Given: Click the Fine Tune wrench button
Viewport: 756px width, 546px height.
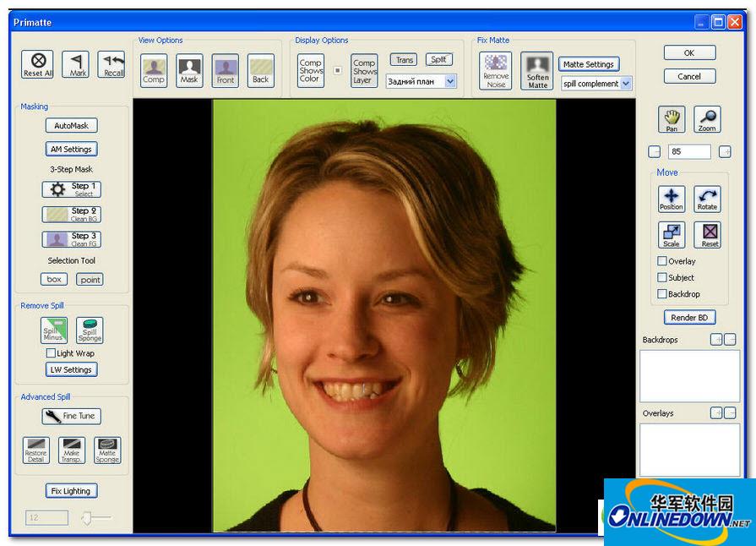Looking at the screenshot, I should click(x=71, y=416).
